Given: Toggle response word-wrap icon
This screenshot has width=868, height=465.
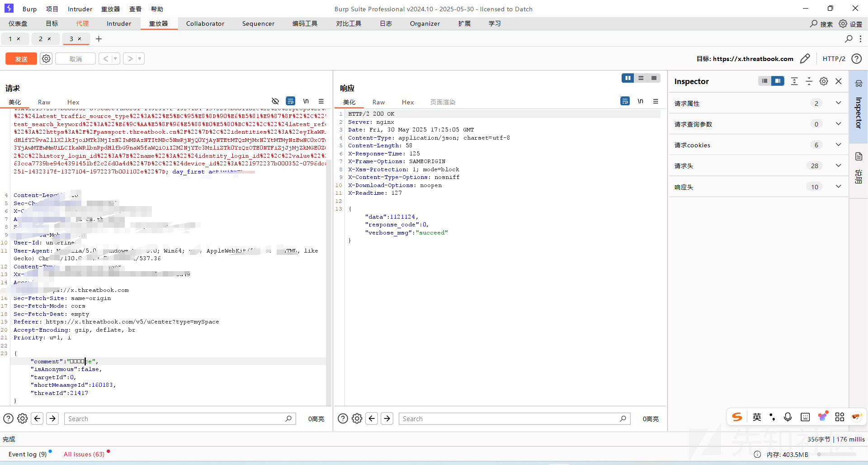Looking at the screenshot, I should coord(625,101).
